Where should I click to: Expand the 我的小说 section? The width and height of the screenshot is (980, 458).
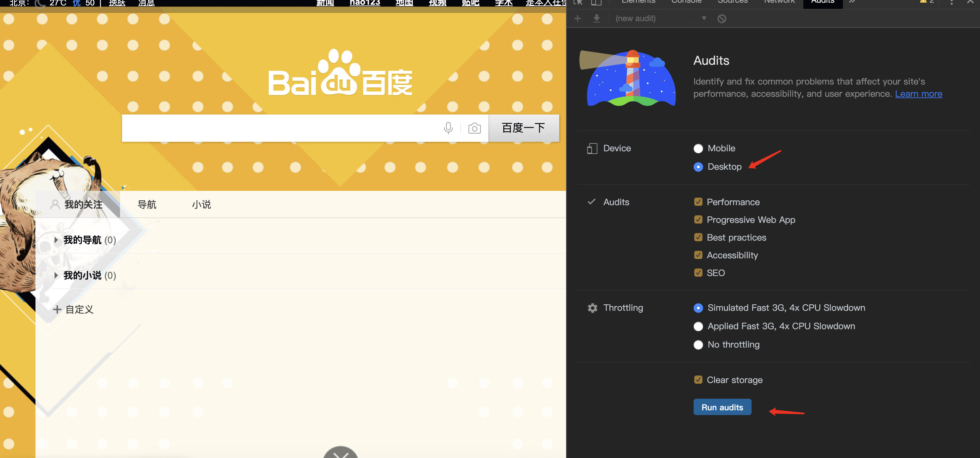[x=56, y=276]
